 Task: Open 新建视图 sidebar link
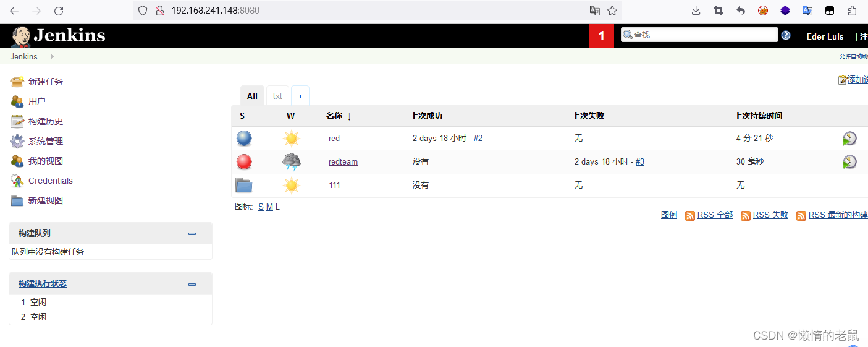click(46, 200)
